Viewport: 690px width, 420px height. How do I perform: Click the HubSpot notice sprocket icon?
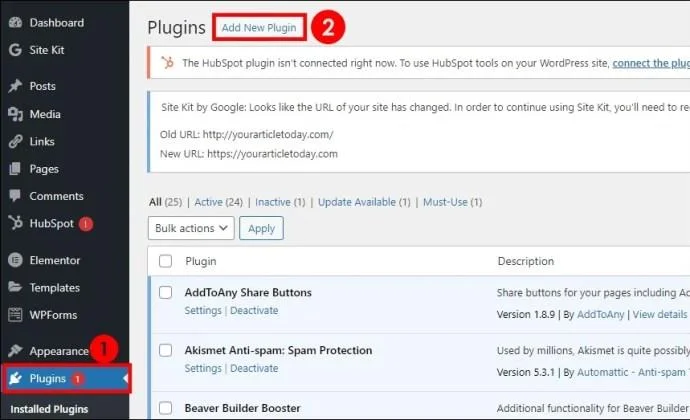coord(167,63)
